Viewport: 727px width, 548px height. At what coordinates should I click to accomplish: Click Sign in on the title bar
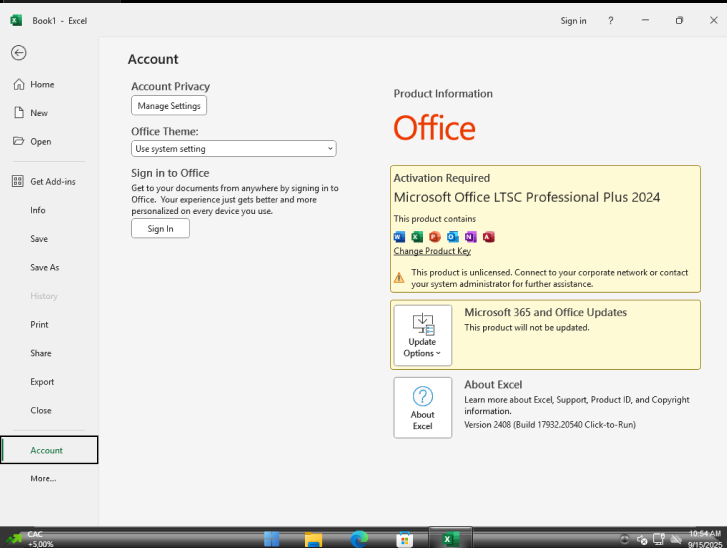pos(573,21)
